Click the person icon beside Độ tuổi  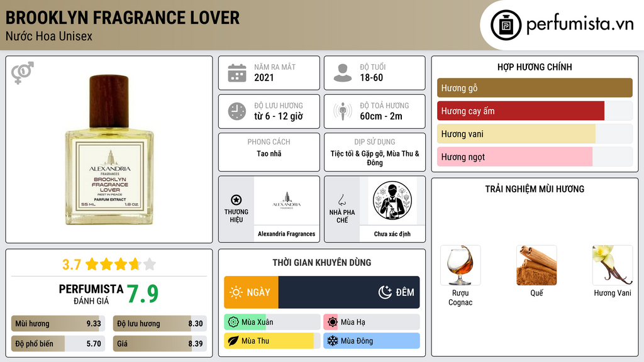pyautogui.click(x=343, y=73)
